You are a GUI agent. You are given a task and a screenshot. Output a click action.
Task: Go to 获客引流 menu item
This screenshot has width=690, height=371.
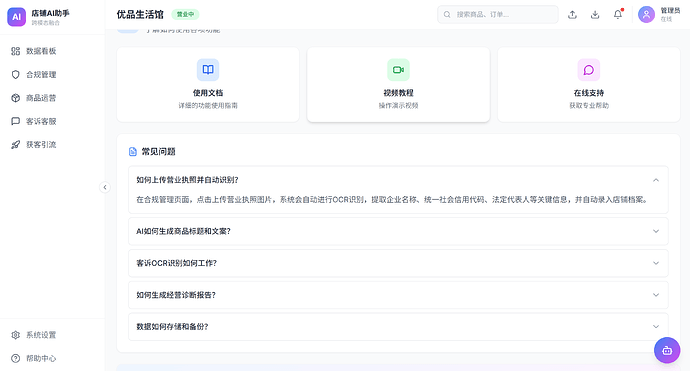point(52,144)
